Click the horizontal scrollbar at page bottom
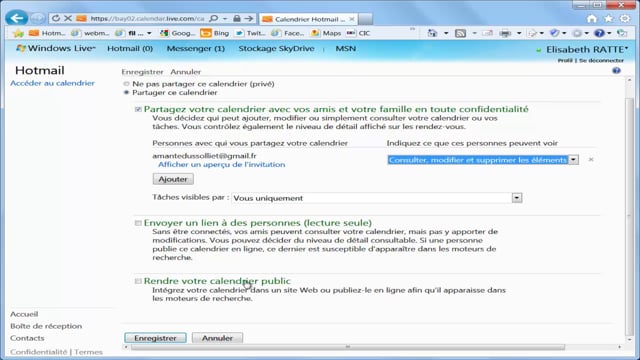Image resolution: width=640 pixels, height=360 pixels. click(348, 347)
